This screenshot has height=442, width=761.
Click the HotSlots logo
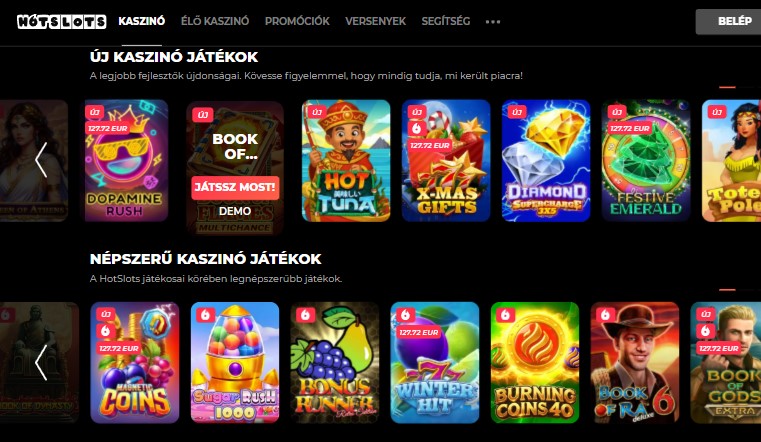tap(62, 21)
